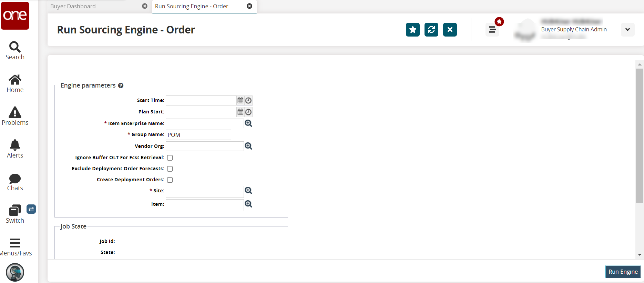The width and height of the screenshot is (644, 283).
Task: Switch to the Buyer Dashboard tab
Action: [x=73, y=6]
